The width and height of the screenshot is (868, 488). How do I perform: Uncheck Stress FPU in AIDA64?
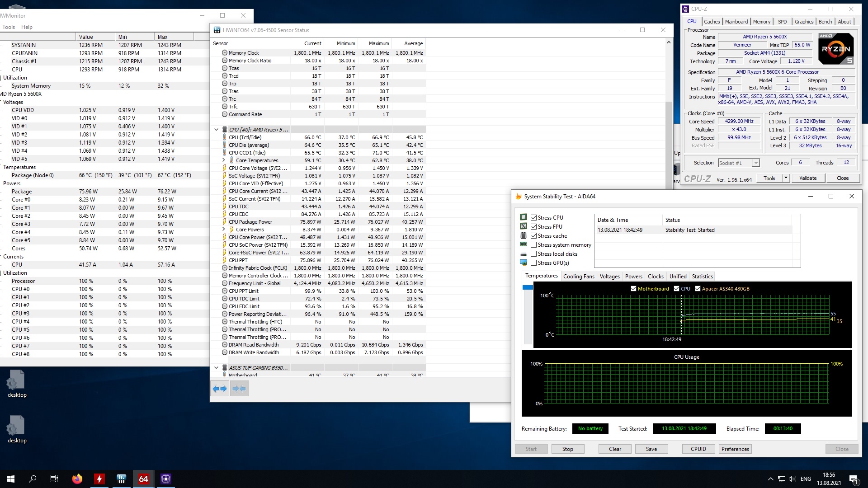[x=534, y=227]
